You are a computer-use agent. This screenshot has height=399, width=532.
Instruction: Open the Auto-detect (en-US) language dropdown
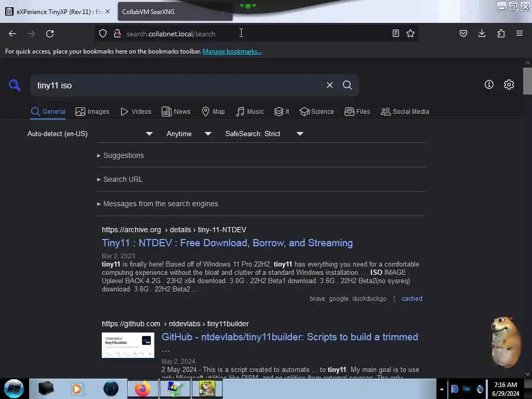90,134
